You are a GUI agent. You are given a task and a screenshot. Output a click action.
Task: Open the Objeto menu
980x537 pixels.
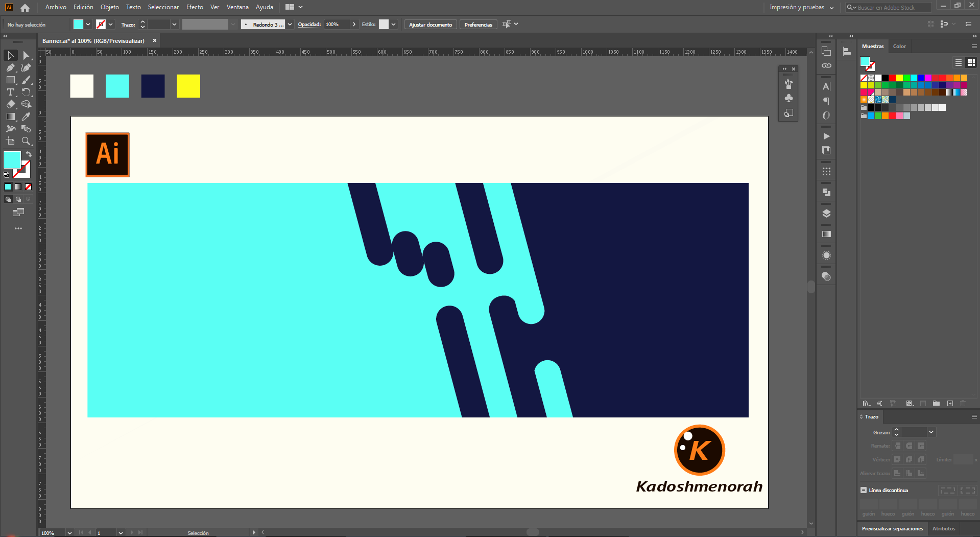(110, 7)
